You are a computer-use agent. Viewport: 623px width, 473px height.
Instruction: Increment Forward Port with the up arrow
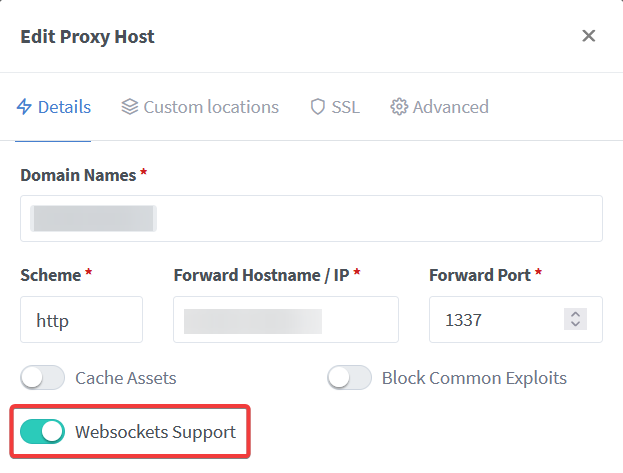(575, 314)
